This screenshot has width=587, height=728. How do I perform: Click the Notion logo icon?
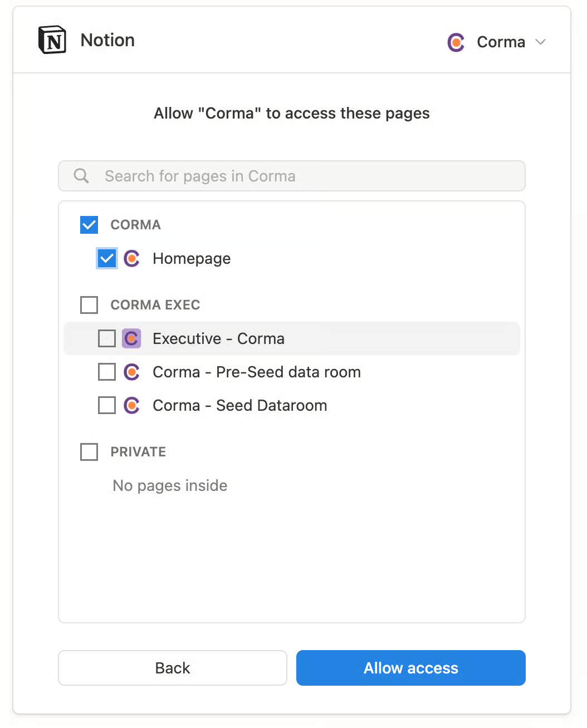click(52, 40)
